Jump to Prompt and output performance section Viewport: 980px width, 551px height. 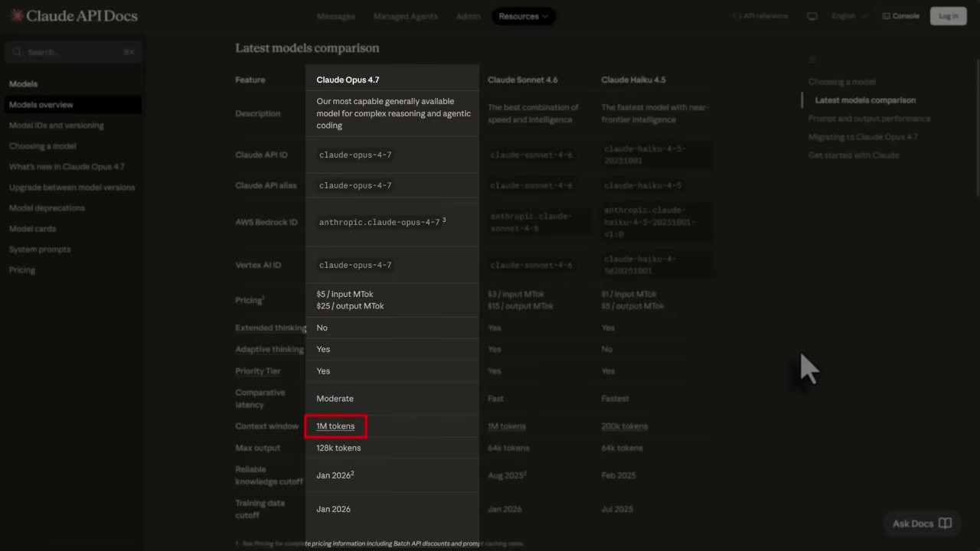pyautogui.click(x=869, y=119)
